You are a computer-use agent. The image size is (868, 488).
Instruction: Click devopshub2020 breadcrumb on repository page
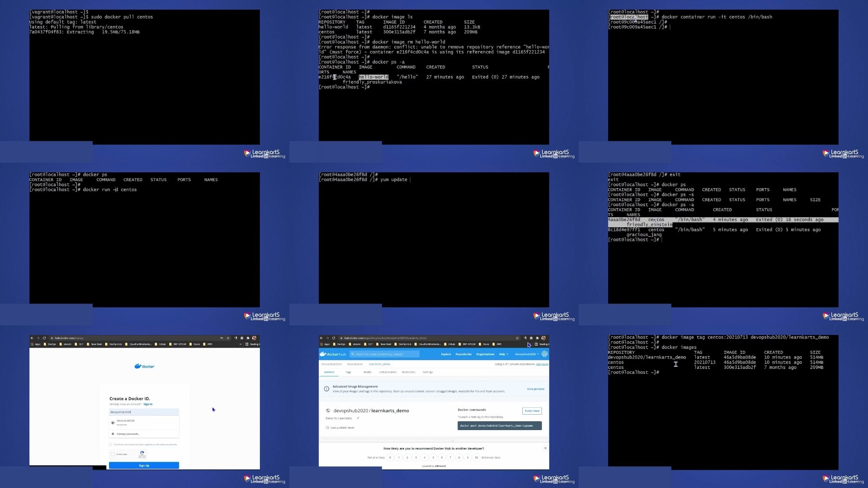click(x=331, y=364)
